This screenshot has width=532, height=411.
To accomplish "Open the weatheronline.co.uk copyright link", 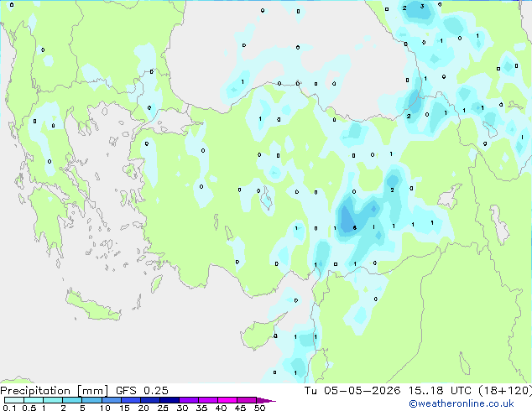I will point(461,403).
